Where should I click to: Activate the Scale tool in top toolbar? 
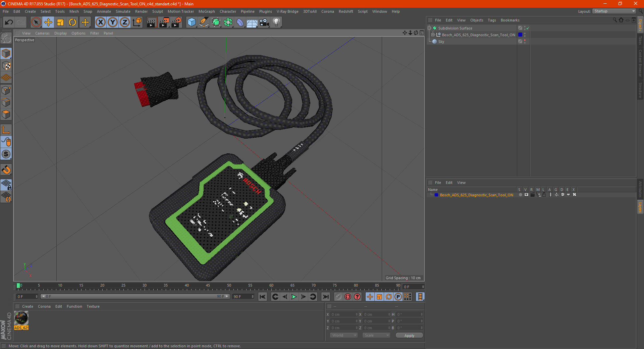(60, 22)
